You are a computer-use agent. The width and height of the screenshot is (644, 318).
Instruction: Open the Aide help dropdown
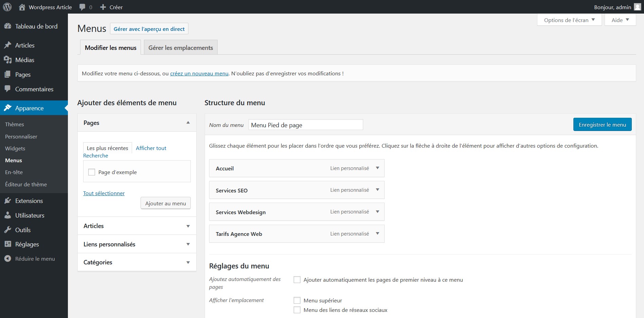[620, 20]
